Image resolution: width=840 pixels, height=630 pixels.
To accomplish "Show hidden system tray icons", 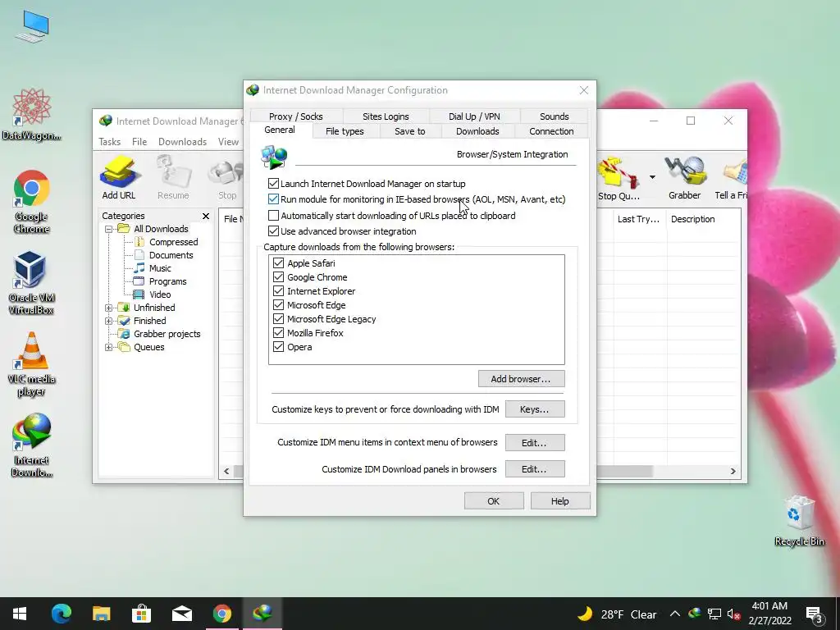I will [x=675, y=614].
